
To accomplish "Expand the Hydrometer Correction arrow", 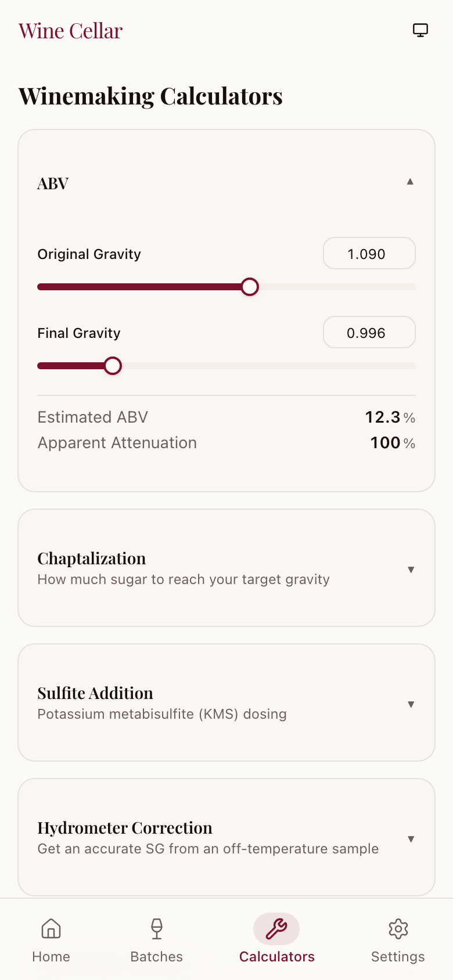I will tap(411, 839).
